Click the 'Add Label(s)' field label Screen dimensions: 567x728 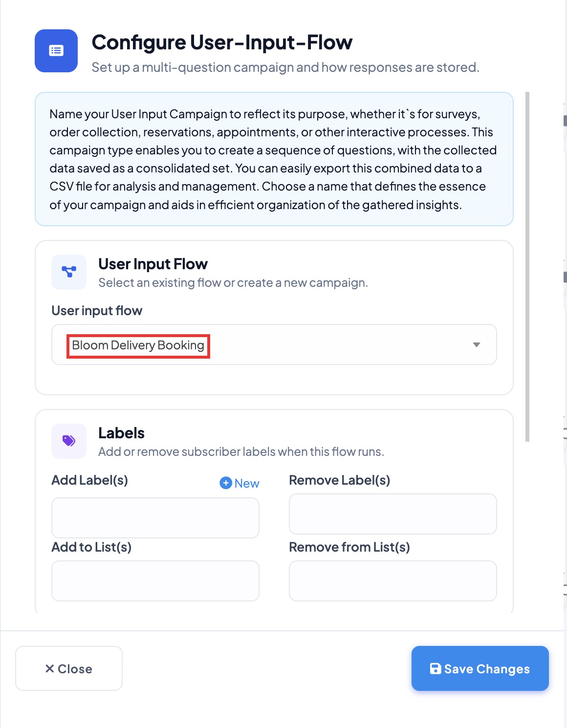click(x=90, y=480)
